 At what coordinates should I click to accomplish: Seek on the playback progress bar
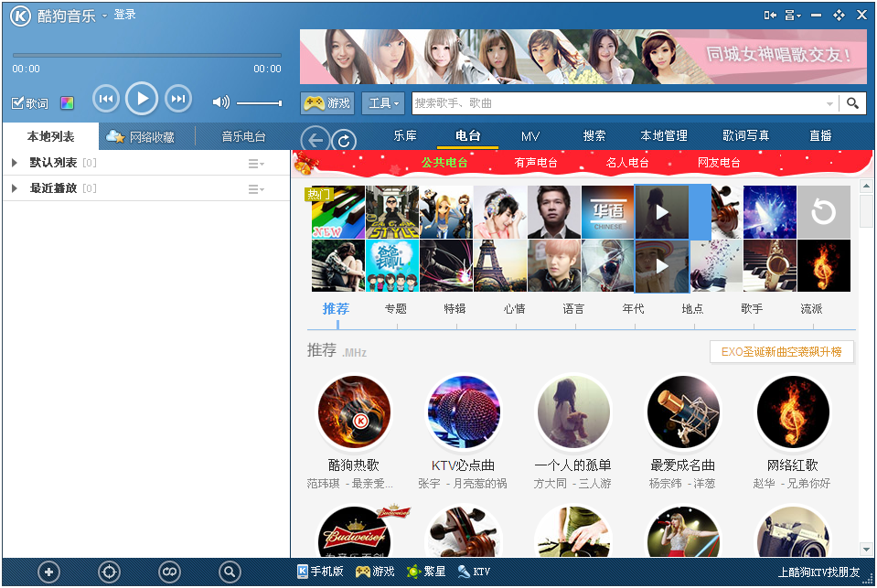(146, 56)
